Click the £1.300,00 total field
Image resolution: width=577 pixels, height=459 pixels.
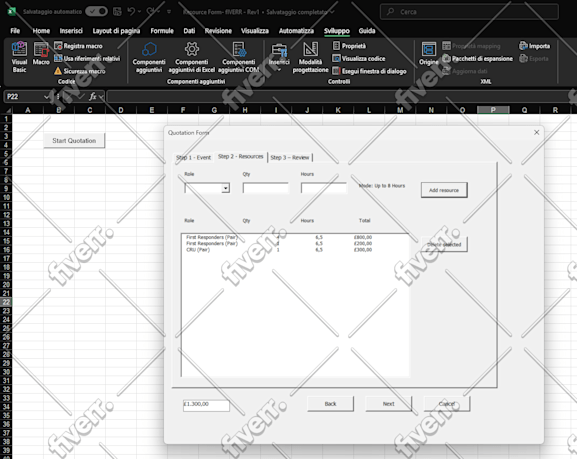(x=206, y=405)
